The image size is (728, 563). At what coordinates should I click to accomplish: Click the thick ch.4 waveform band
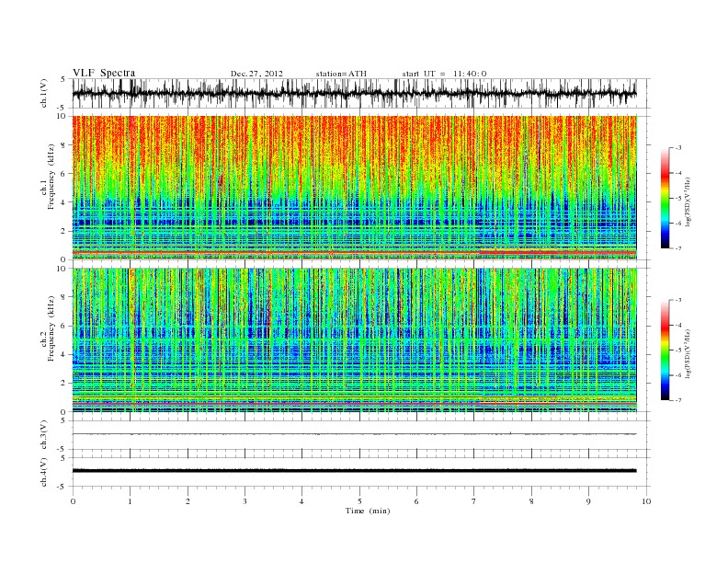(354, 471)
